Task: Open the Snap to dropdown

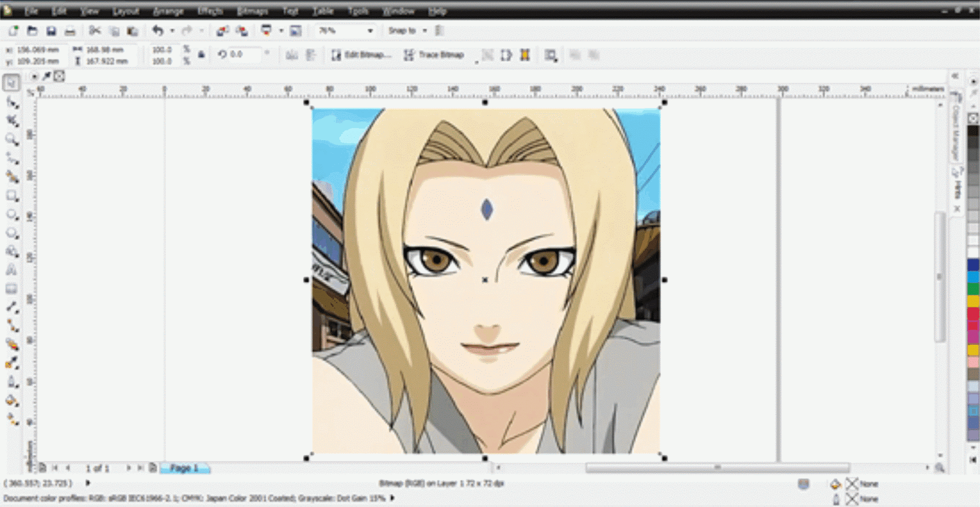Action: point(407,31)
